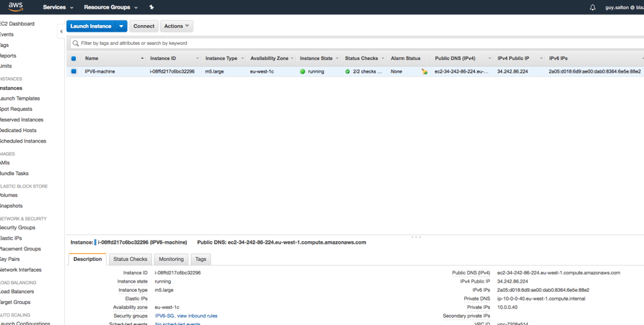Open Target Groups in sidebar

[15, 303]
